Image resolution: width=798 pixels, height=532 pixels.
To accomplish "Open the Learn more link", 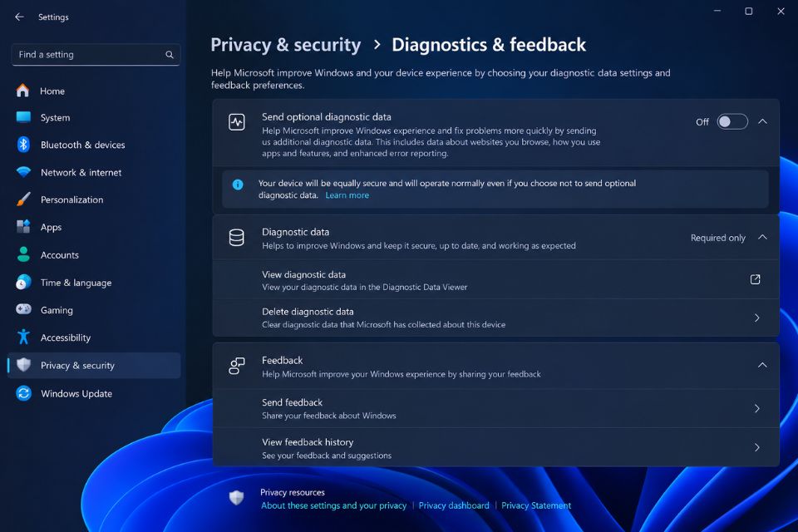I will pos(347,195).
